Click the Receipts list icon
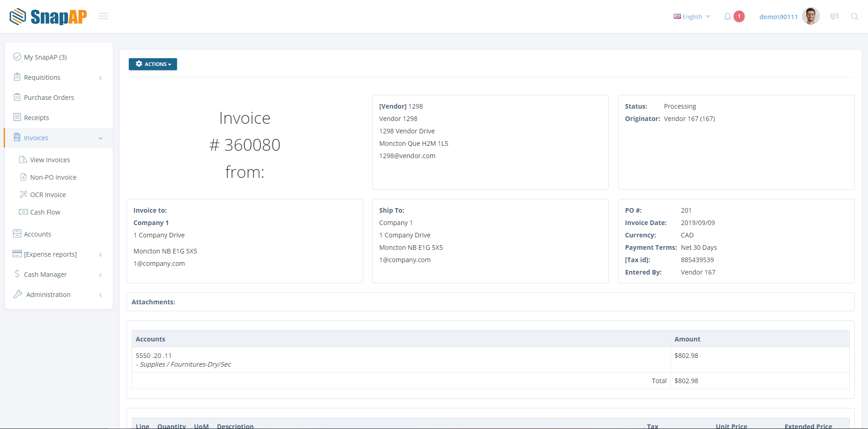Screen dimensions: 868x429 click(x=17, y=117)
